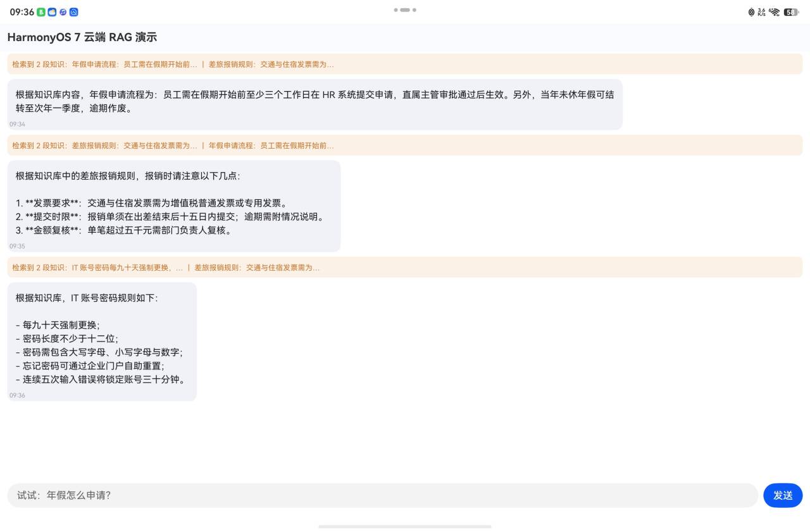Click the 发送 send button
810x532 pixels.
coord(783,495)
